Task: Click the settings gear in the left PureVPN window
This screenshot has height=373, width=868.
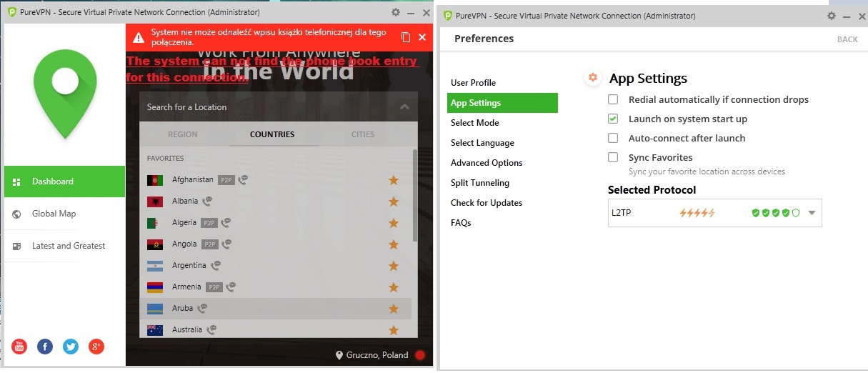Action: pyautogui.click(x=396, y=12)
